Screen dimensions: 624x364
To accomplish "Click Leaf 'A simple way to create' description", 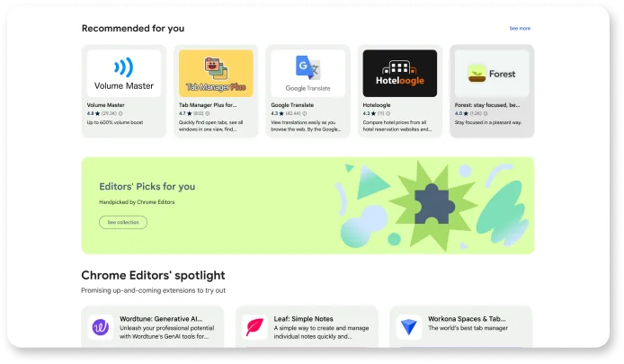I will coord(321,333).
